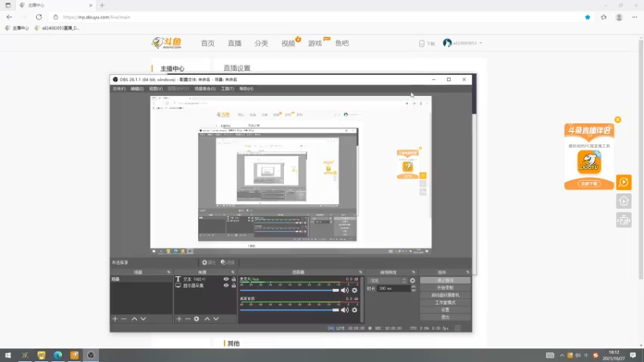
Task: Open the Windows Start menu
Action: click(x=7, y=355)
